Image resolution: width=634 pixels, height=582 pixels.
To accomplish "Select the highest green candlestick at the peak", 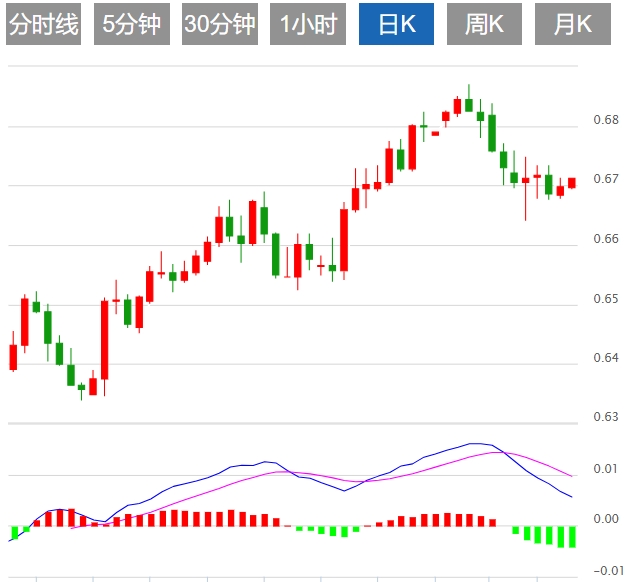I will 468,104.
